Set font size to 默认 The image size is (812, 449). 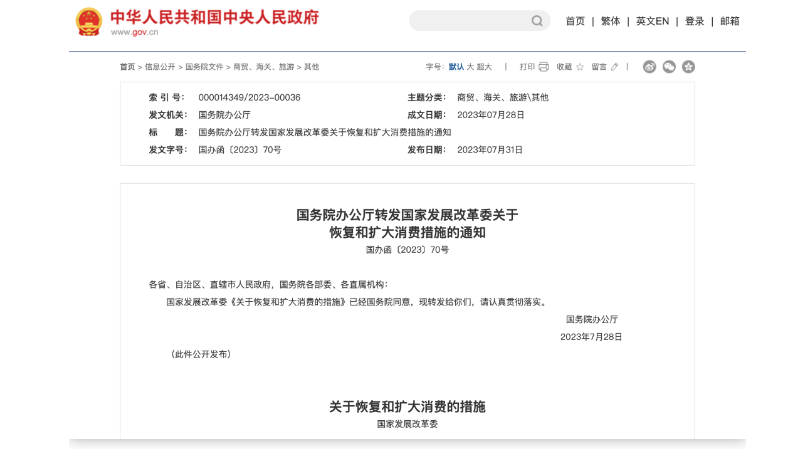coord(456,67)
